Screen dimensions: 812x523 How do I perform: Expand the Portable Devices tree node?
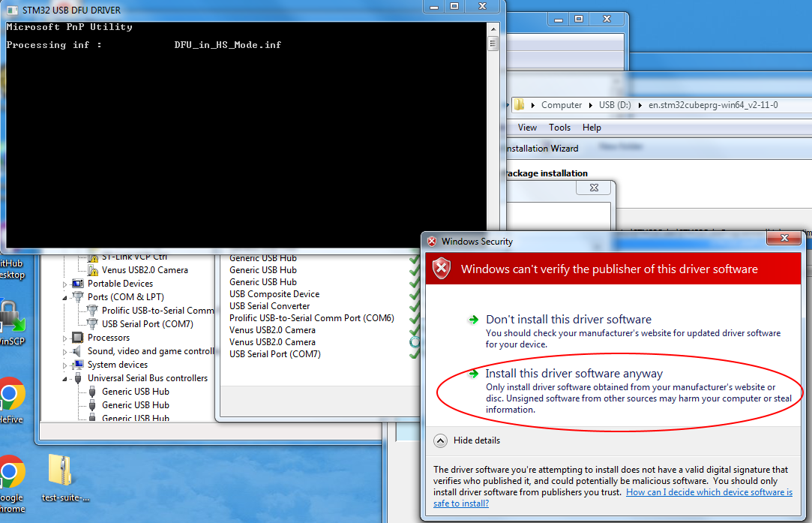click(x=64, y=284)
